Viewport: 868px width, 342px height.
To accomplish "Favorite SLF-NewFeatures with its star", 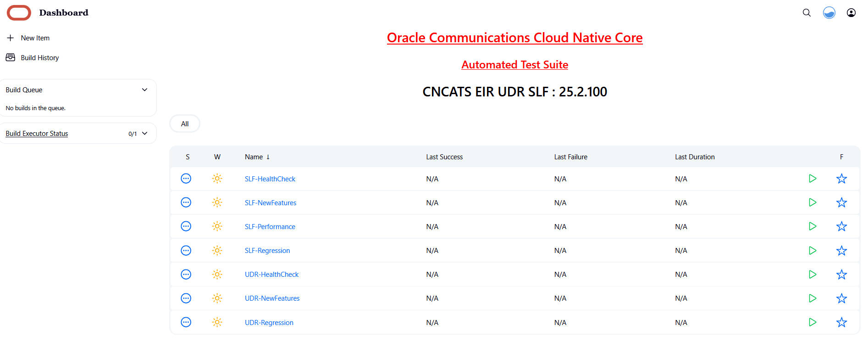I will point(841,202).
